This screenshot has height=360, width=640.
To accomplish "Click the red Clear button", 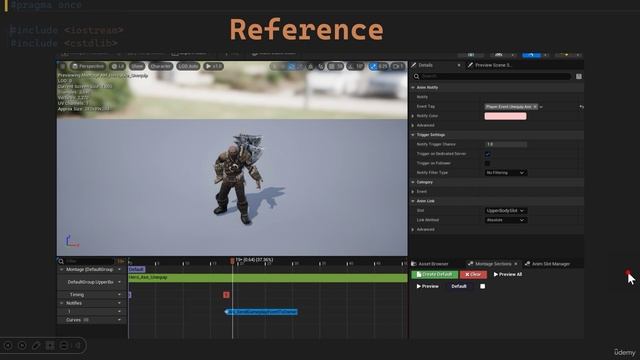I will [473, 274].
